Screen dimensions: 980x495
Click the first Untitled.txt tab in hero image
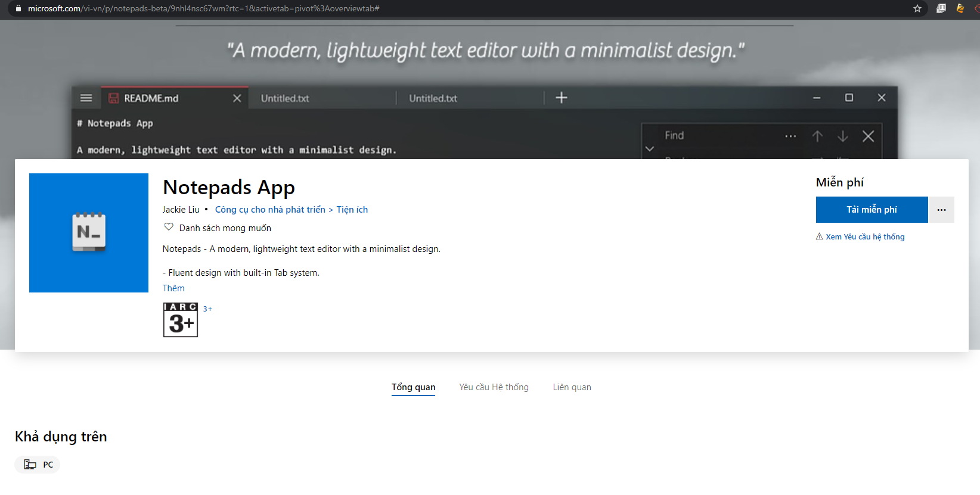click(x=285, y=98)
